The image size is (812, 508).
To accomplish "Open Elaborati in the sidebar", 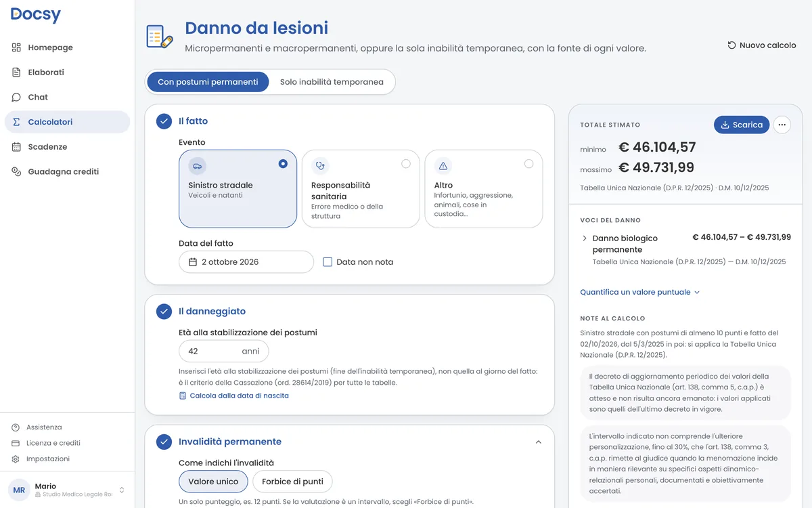I will point(67,72).
